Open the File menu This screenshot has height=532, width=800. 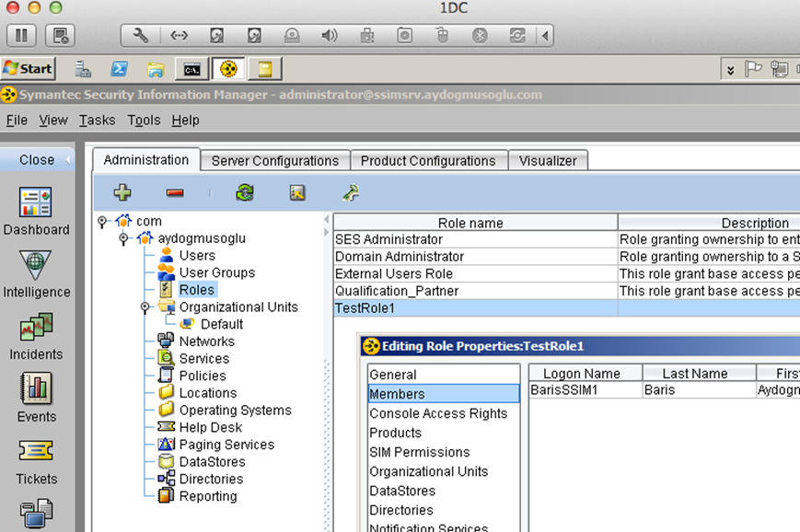pos(17,120)
